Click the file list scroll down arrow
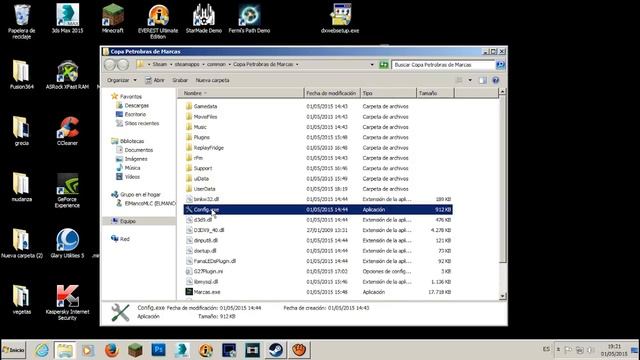 pos(502,296)
